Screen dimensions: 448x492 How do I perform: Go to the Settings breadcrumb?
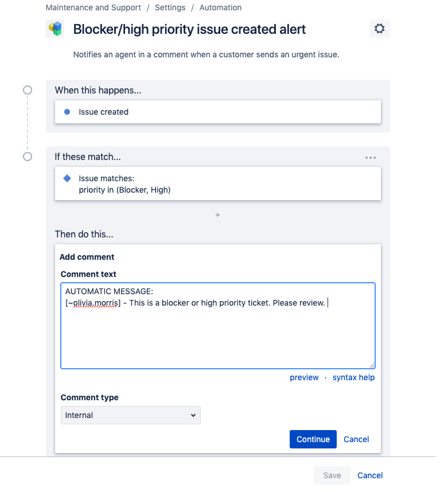pos(170,7)
